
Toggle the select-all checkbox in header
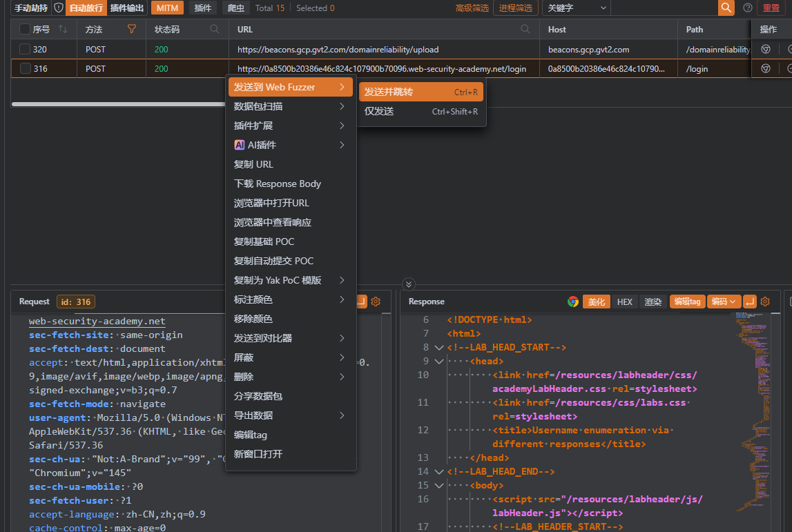[x=25, y=29]
